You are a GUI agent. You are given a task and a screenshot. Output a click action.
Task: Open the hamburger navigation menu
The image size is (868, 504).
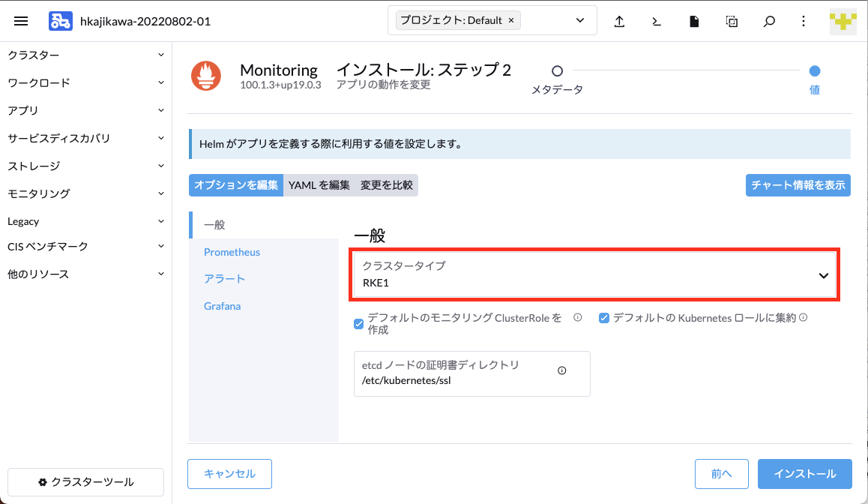21,21
